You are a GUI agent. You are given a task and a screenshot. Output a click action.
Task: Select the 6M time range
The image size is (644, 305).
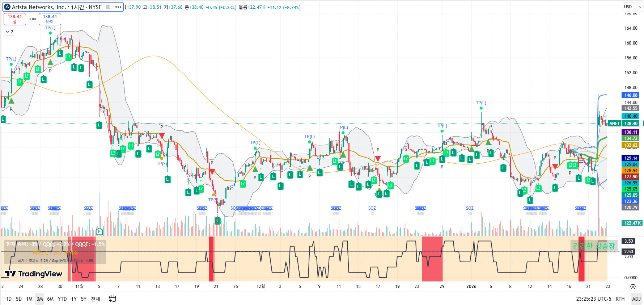click(x=50, y=299)
